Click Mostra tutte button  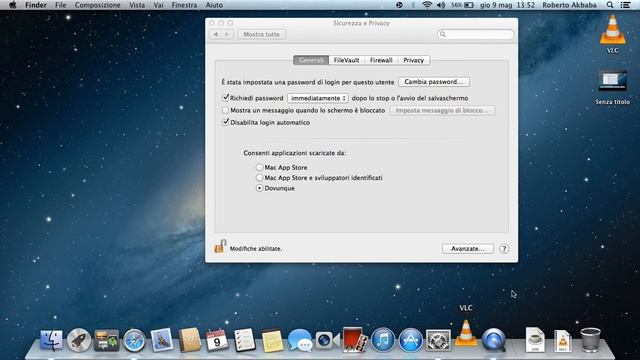point(262,34)
